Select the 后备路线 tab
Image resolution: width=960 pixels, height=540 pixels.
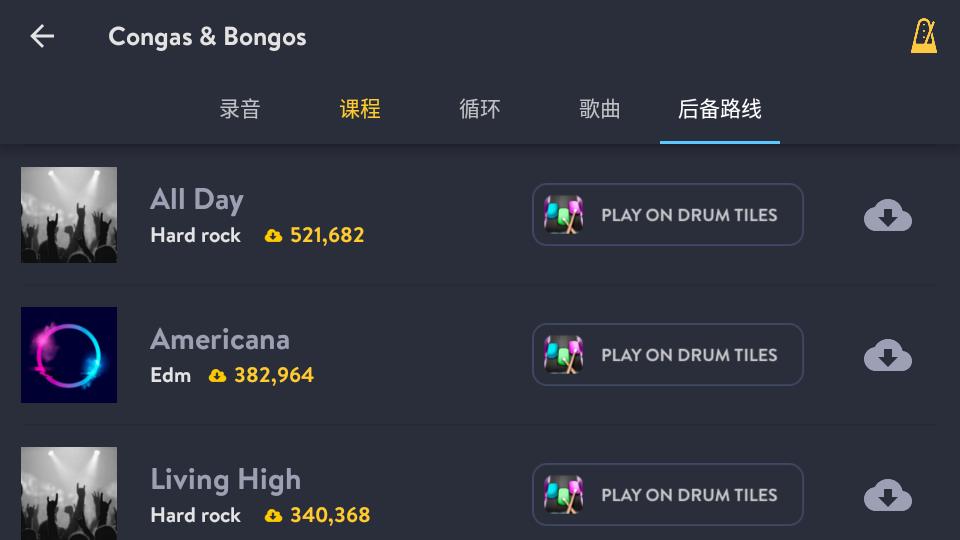[720, 109]
